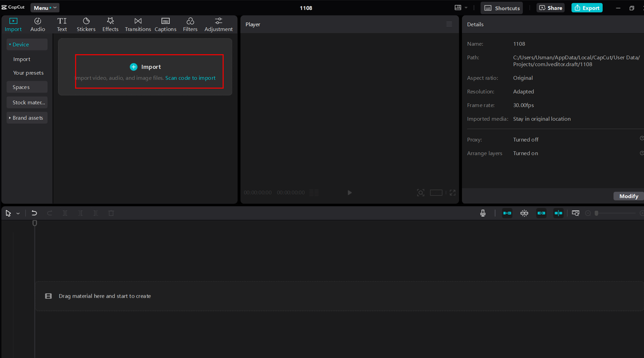Open the select tool mode dropdown
The height and width of the screenshot is (358, 644).
click(x=18, y=214)
